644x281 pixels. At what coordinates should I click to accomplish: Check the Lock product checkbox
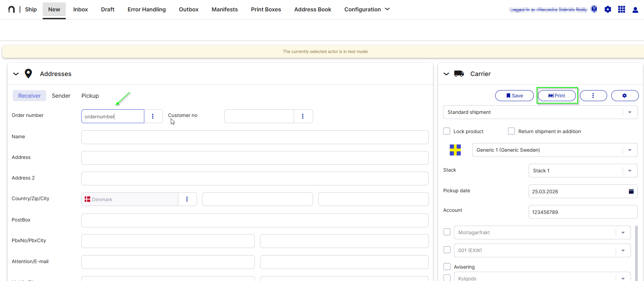point(447,131)
